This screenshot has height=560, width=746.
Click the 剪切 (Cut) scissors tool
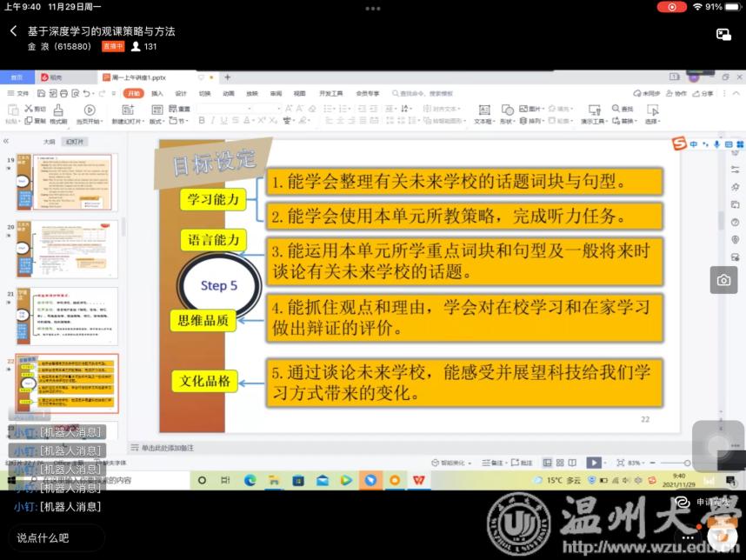click(35, 109)
